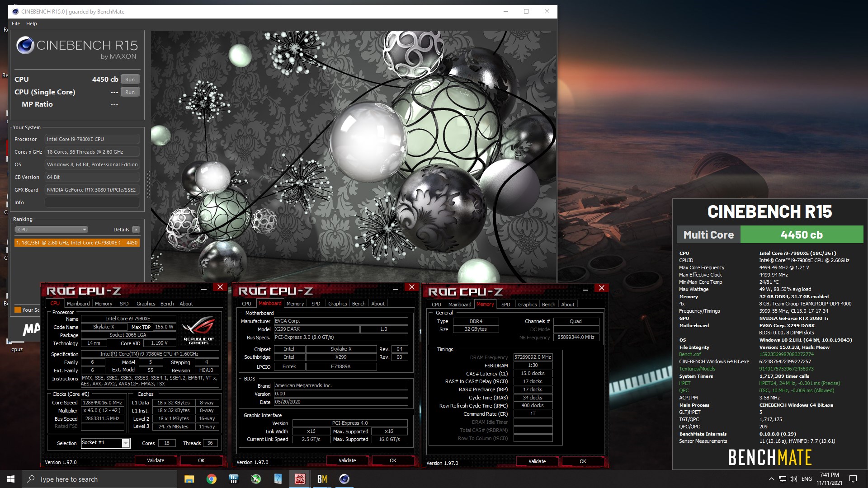
Task: Click the Bench.cof link in BenchMate
Action: [x=690, y=355]
